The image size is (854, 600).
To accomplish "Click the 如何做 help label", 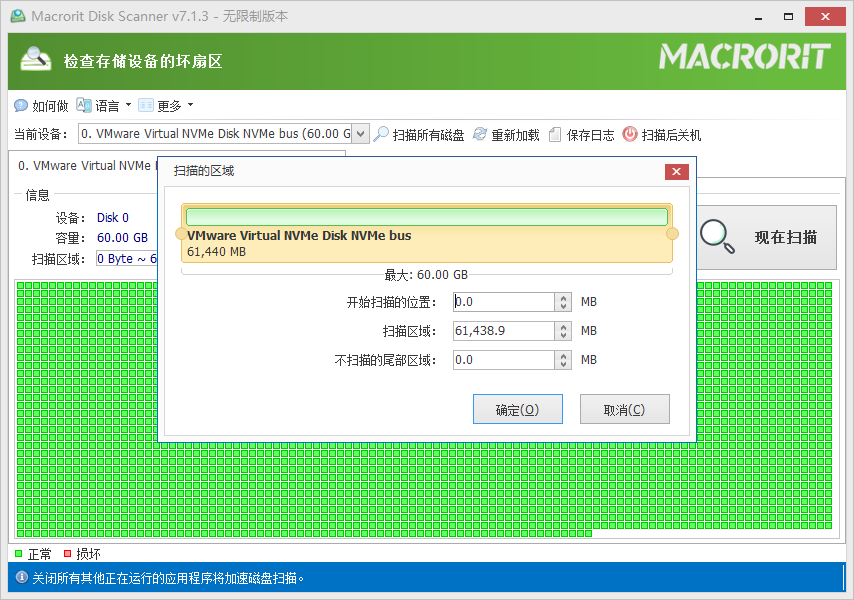I will click(50, 106).
